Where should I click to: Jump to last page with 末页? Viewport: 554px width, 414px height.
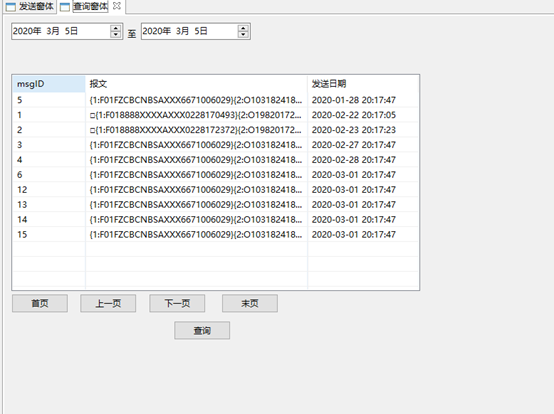click(250, 303)
